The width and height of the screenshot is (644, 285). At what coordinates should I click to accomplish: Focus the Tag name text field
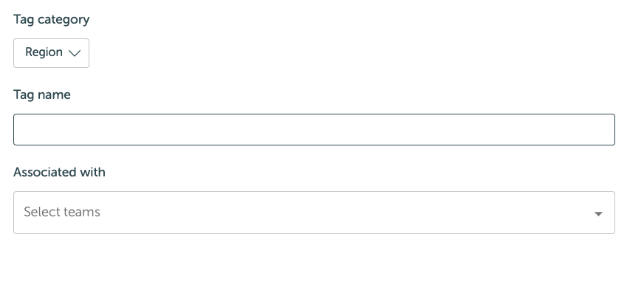pos(314,129)
